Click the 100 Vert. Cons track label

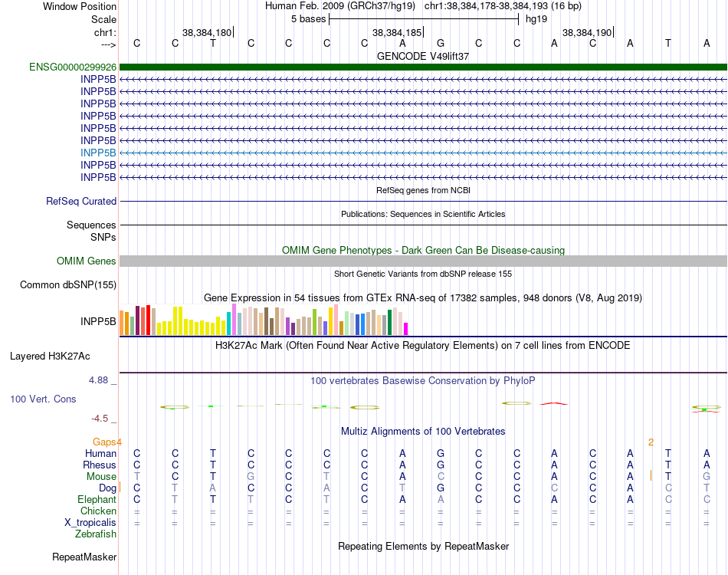tap(43, 399)
